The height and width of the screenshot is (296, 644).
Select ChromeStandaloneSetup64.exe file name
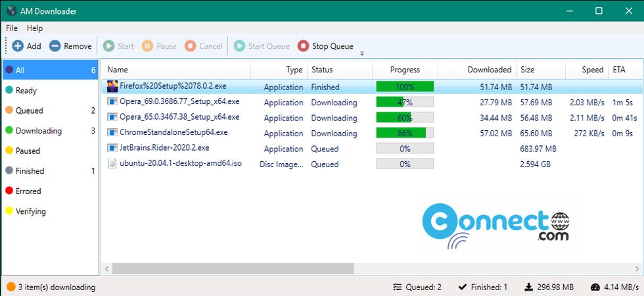click(x=173, y=132)
